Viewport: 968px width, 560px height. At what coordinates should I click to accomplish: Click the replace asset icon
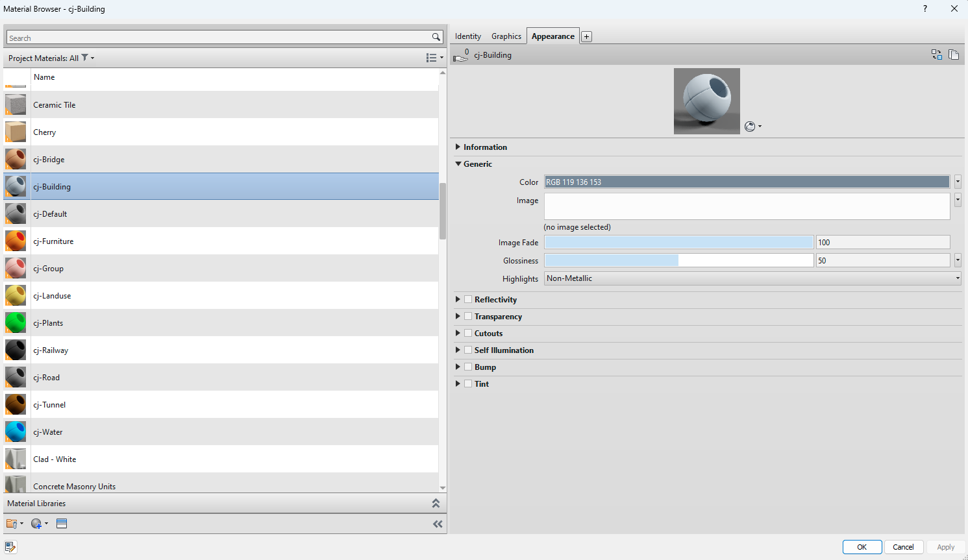[936, 55]
